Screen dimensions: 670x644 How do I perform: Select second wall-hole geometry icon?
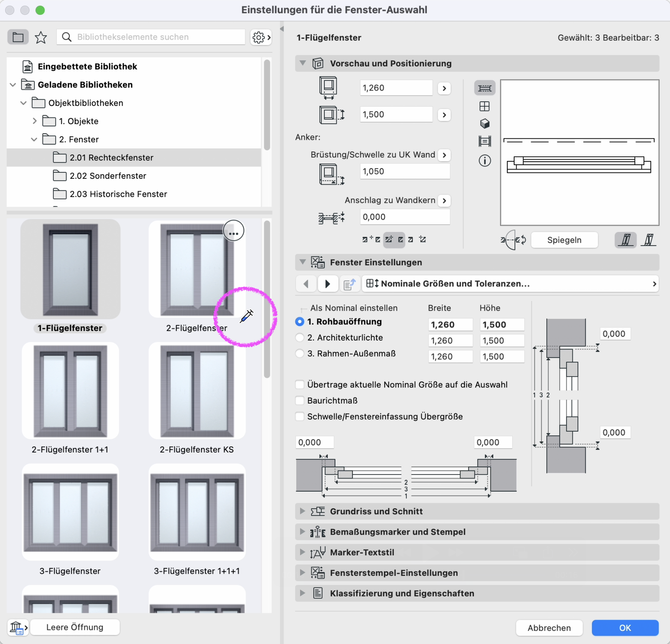pos(648,240)
